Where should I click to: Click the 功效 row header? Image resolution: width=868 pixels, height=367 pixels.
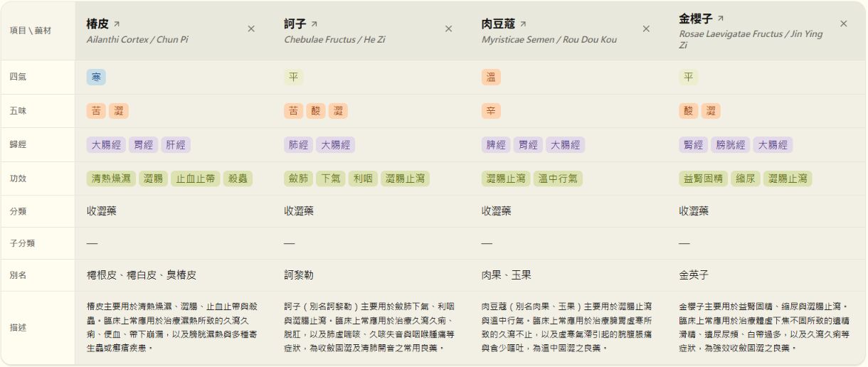(x=18, y=179)
